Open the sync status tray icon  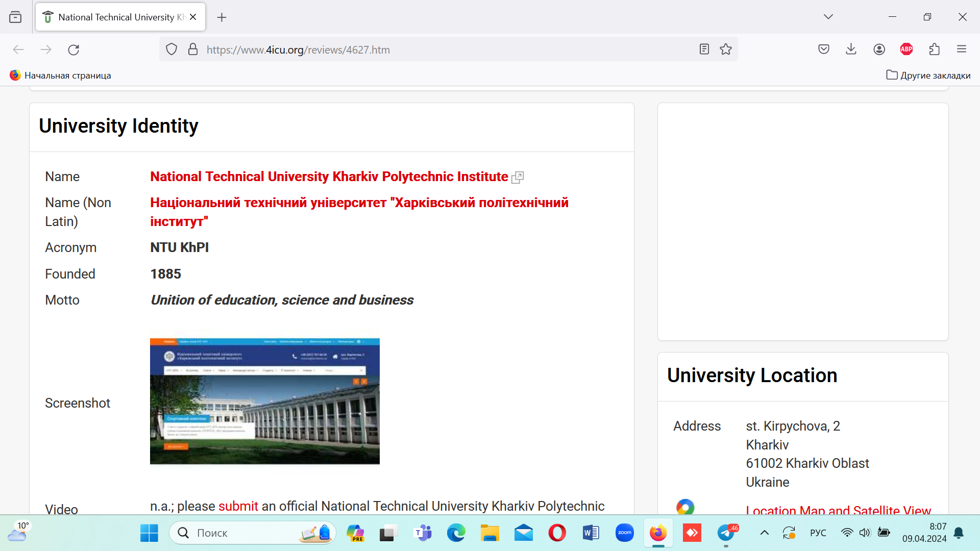point(789,533)
